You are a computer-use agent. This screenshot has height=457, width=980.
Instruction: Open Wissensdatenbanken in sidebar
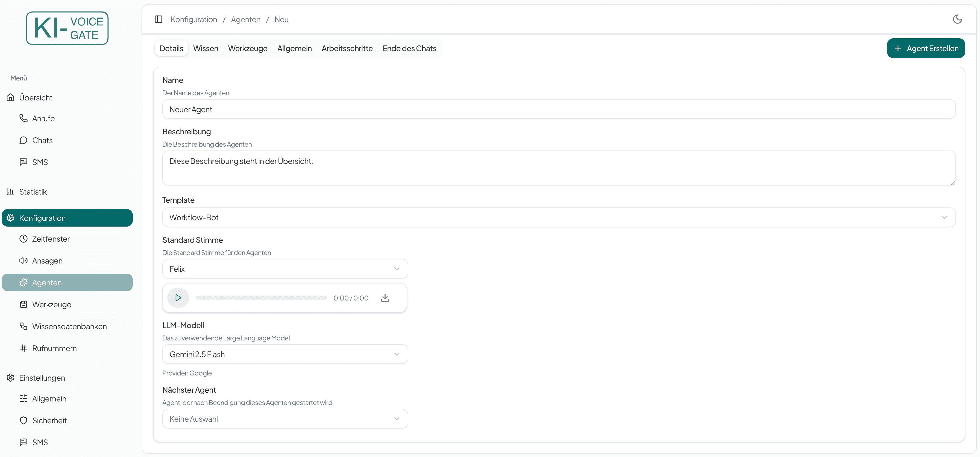[x=69, y=326]
